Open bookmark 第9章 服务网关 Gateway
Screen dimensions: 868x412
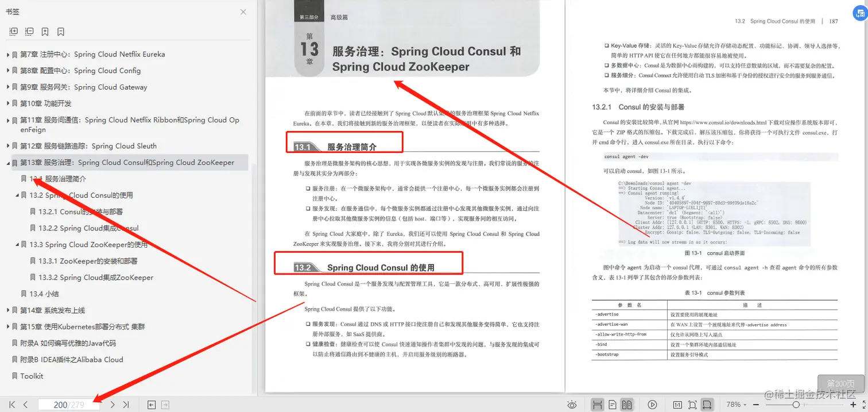[84, 87]
